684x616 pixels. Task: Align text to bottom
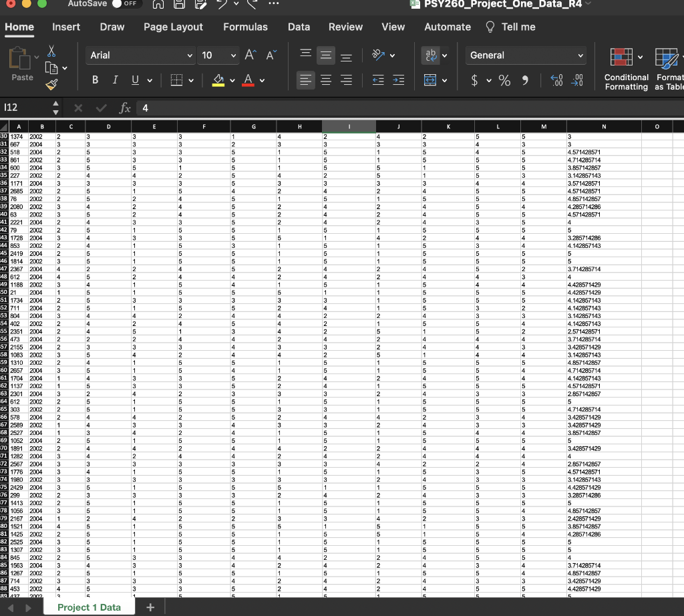click(x=347, y=56)
